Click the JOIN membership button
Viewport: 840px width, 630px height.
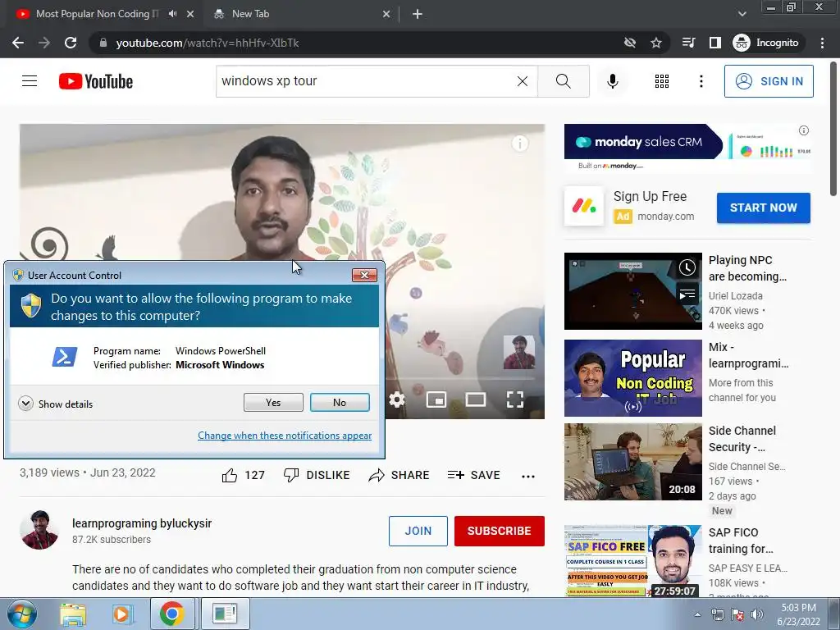point(418,531)
